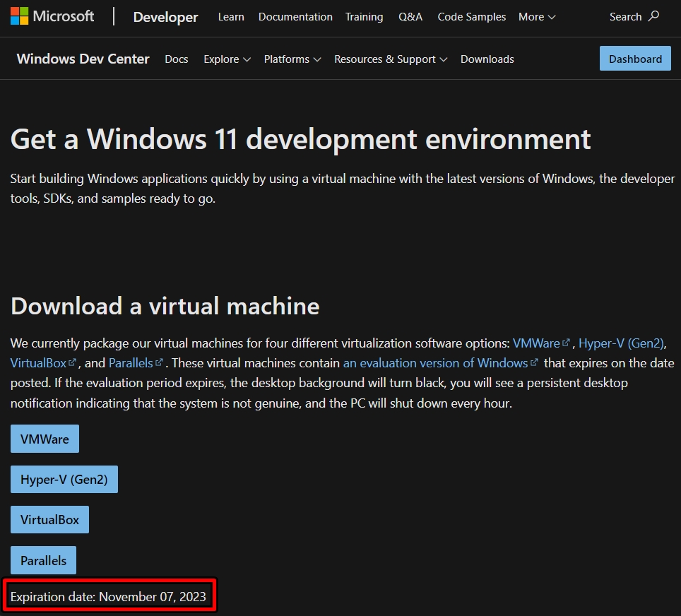Download the Hyper-V (Gen2) virtual machine
The image size is (681, 616).
click(64, 479)
